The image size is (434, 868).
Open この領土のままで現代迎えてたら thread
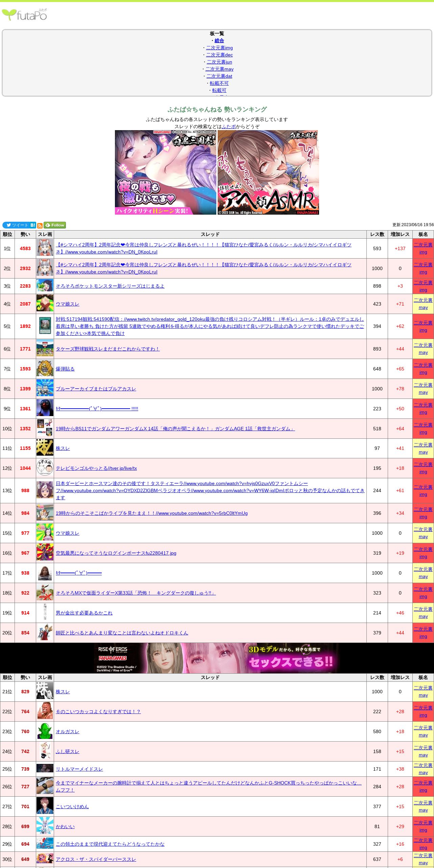110,844
